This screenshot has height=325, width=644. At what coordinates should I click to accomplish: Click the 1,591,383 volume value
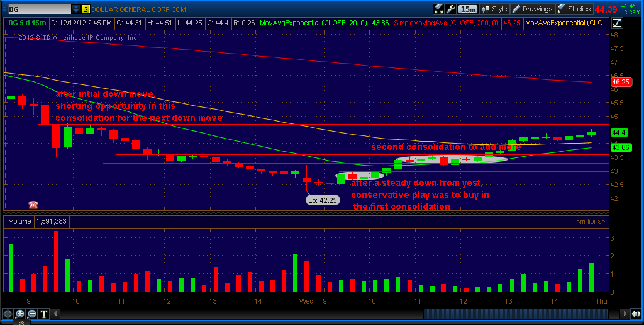tap(52, 221)
